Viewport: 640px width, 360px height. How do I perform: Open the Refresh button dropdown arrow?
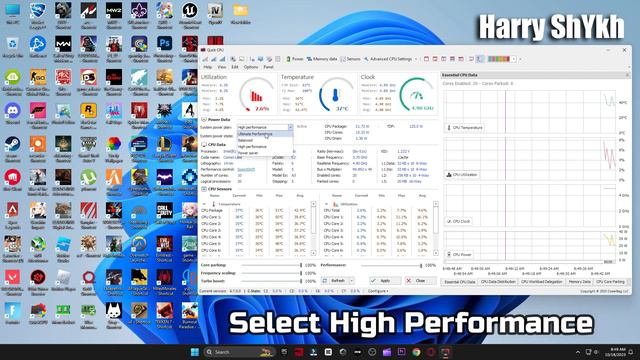[x=351, y=281]
